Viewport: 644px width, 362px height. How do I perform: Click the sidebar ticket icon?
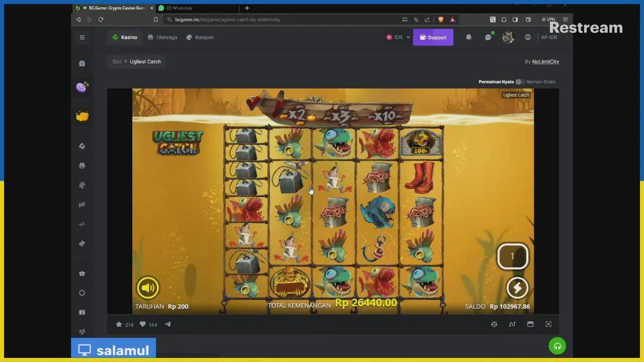82,243
